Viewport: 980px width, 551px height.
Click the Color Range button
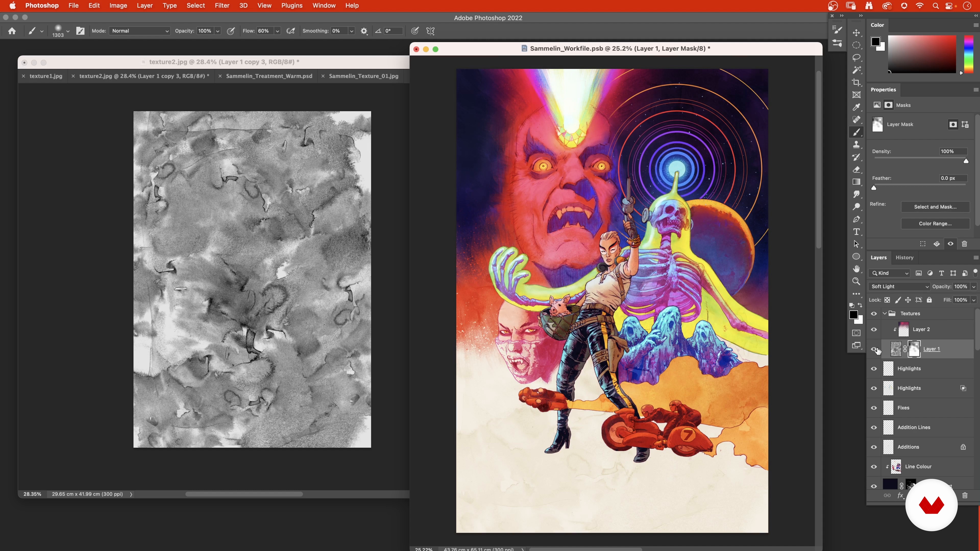pyautogui.click(x=935, y=224)
